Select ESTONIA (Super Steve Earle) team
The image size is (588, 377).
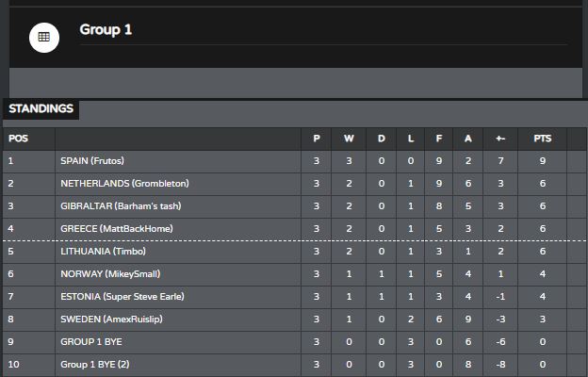tap(122, 296)
